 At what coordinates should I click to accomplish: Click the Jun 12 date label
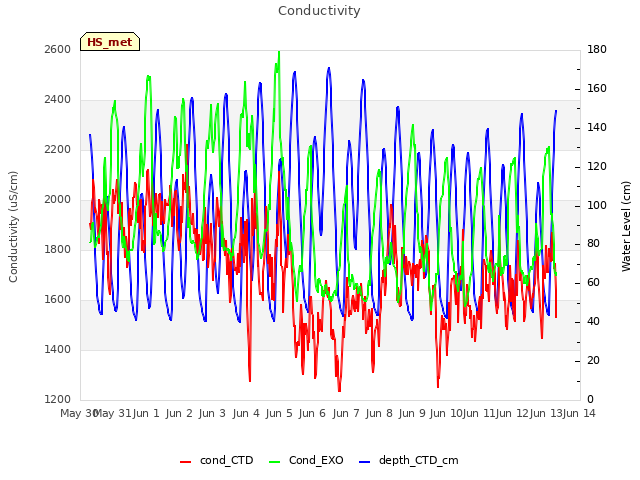[512, 413]
